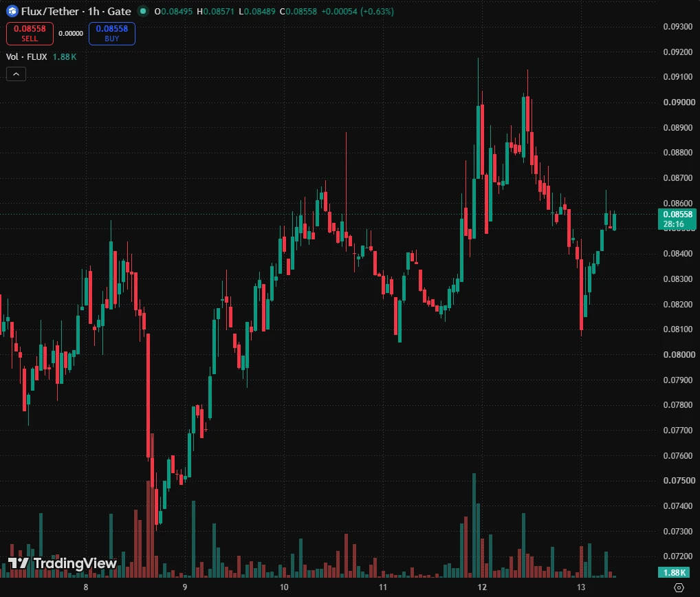Click date label 9 on the time axis
Viewport: 700px width, 597px height.
pos(185,587)
